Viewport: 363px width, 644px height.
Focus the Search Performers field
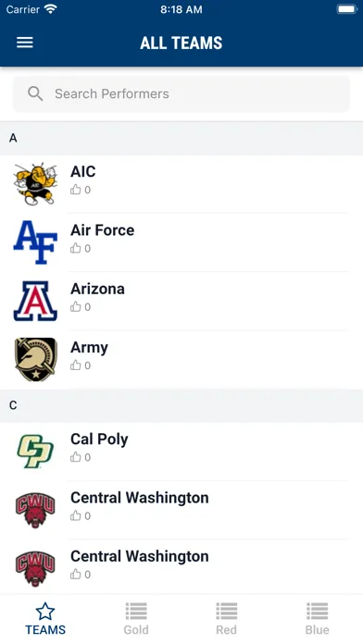click(181, 93)
